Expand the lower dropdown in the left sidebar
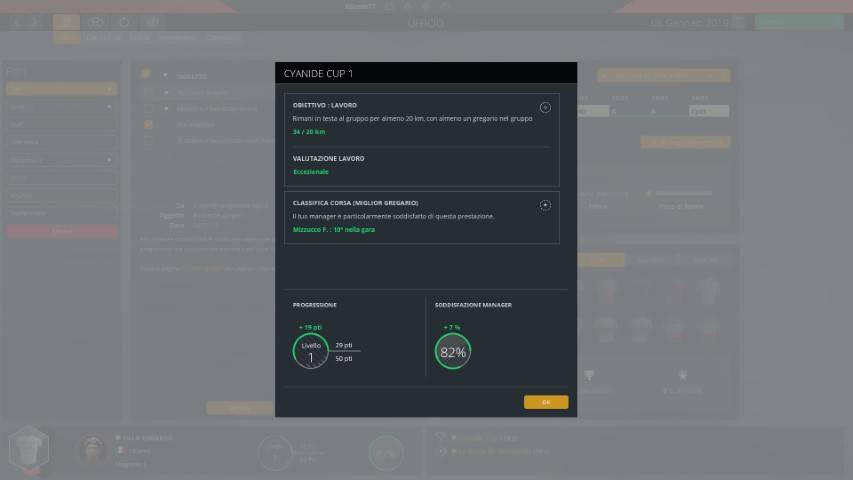Viewport: 853px width, 480px height. pos(60,159)
